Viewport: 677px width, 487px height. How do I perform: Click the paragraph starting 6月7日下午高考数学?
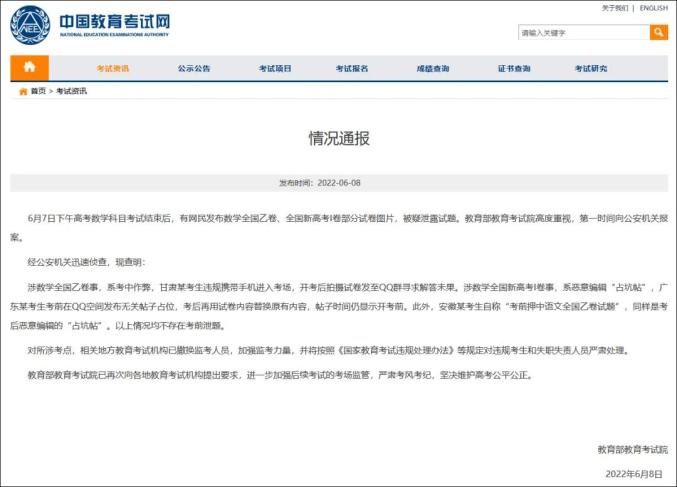339,228
